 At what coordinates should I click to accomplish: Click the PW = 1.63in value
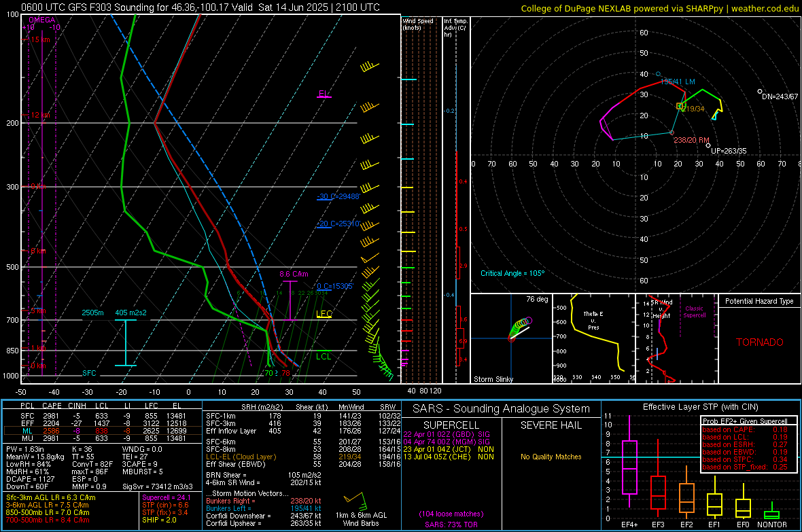click(25, 449)
